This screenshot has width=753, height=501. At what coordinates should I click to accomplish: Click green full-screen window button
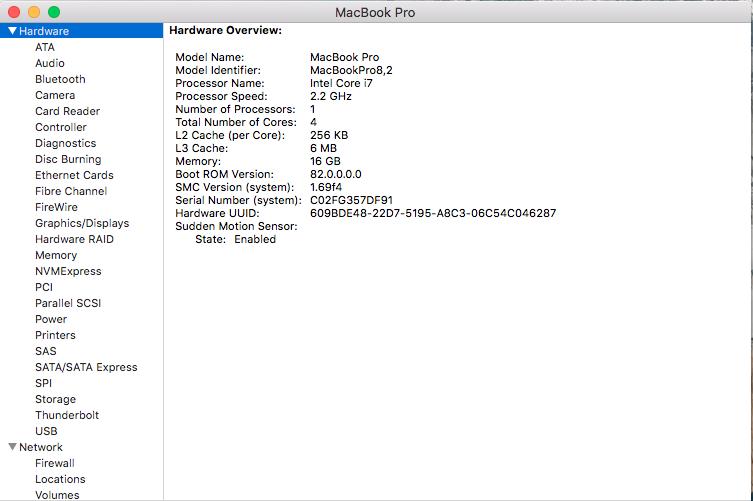(x=54, y=12)
